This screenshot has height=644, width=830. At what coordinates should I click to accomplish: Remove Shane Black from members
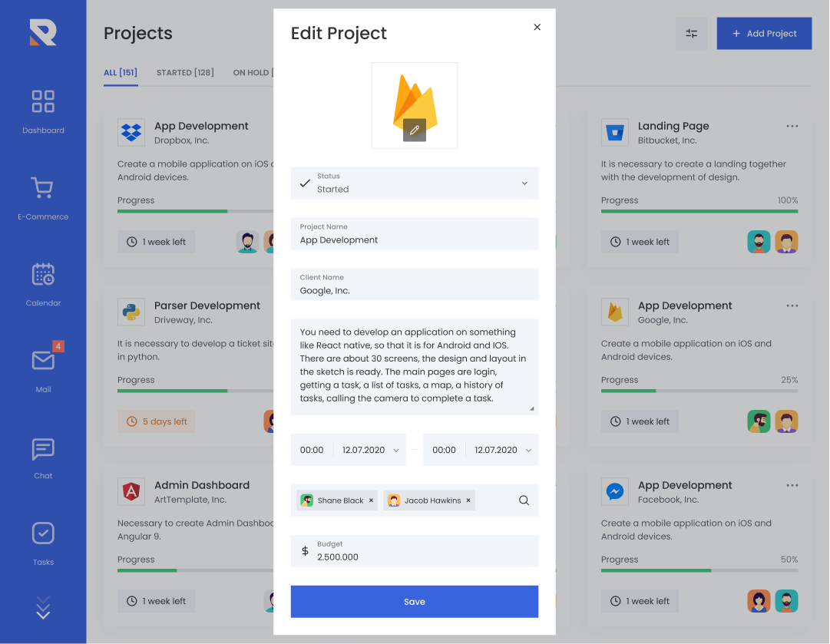[x=372, y=500]
